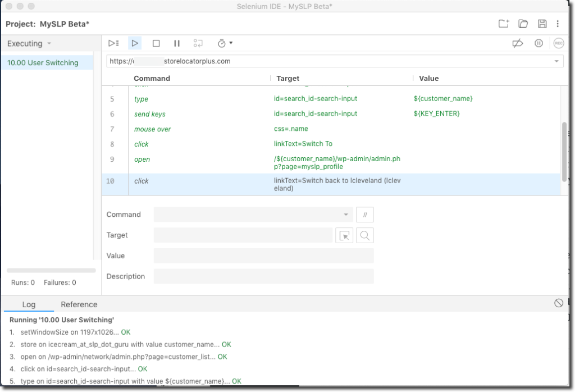The width and height of the screenshot is (575, 392).
Task: Save the project
Action: click(542, 24)
